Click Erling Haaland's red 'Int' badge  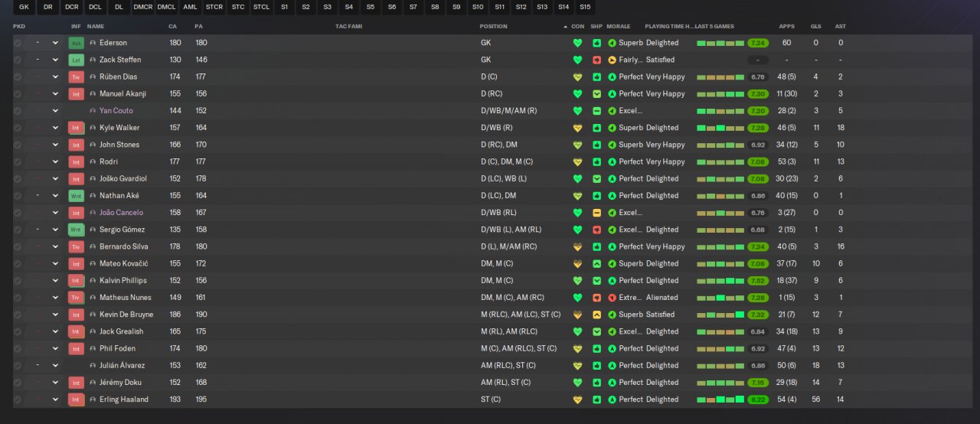coord(76,399)
